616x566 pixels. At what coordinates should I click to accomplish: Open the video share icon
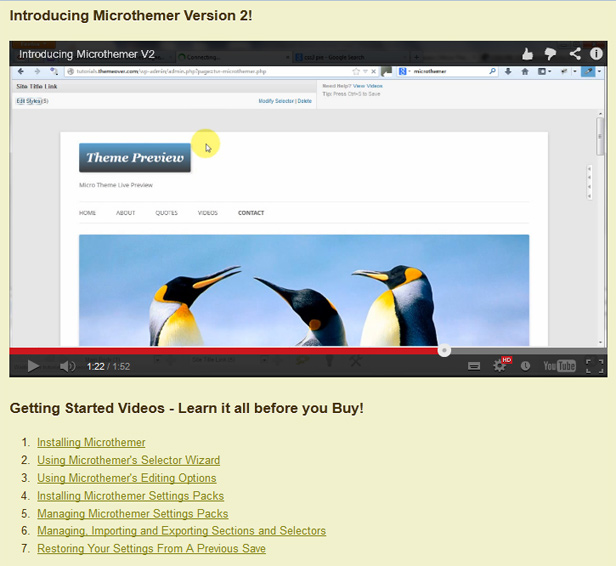(x=575, y=54)
